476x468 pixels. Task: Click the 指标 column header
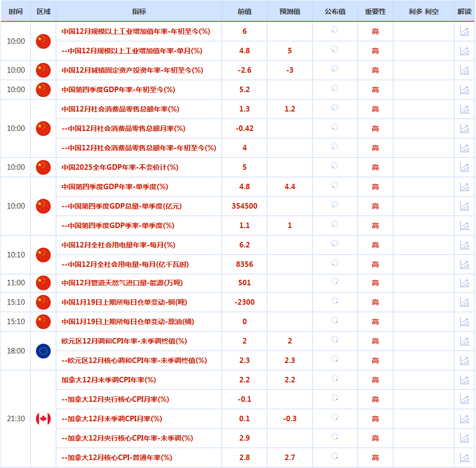pos(139,11)
